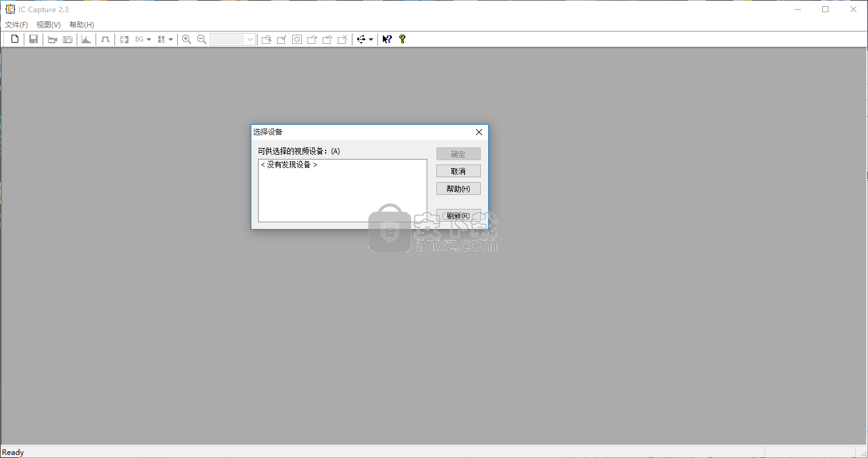Click the pulse trigger toolbar icon
The width and height of the screenshot is (868, 458).
105,39
